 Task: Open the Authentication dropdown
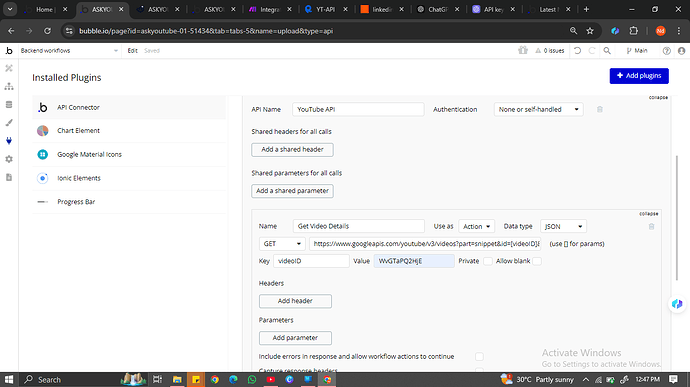[x=539, y=109]
